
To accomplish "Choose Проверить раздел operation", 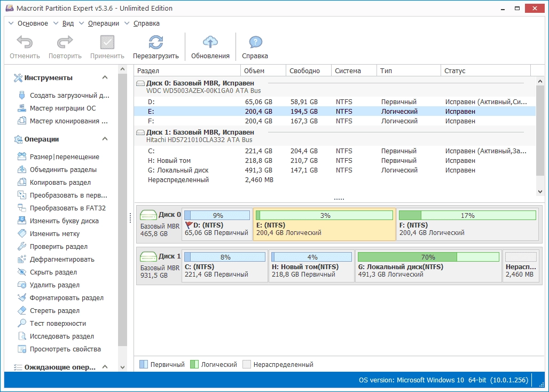I will click(x=52, y=247).
